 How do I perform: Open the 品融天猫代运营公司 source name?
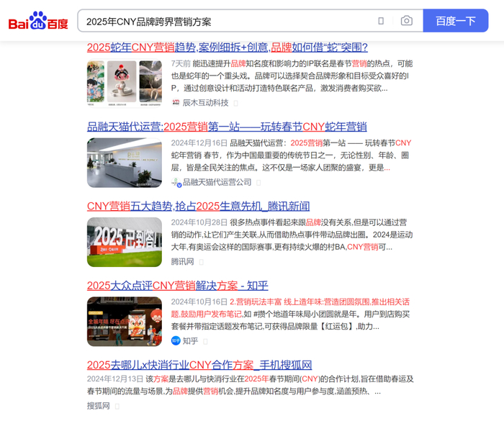click(217, 182)
